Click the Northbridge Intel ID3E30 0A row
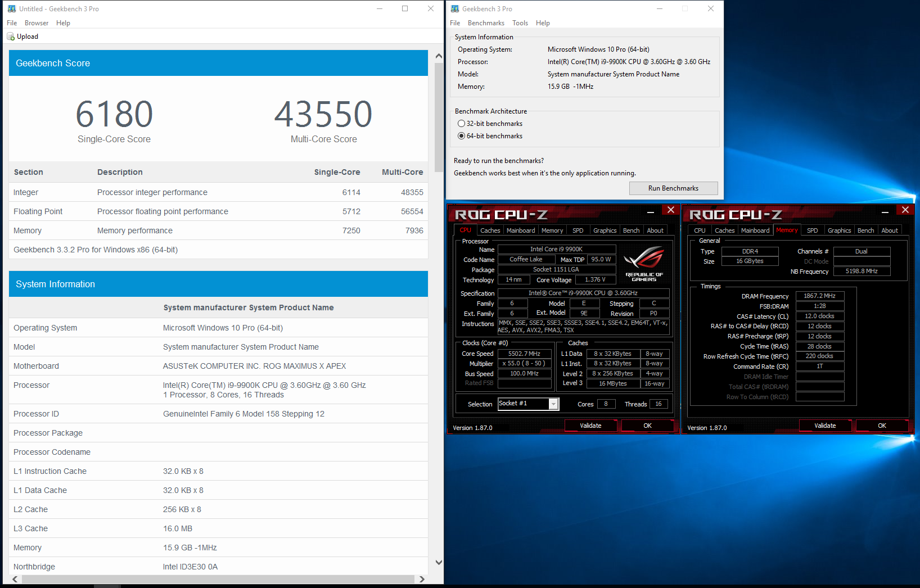The height and width of the screenshot is (588, 920). (218, 567)
